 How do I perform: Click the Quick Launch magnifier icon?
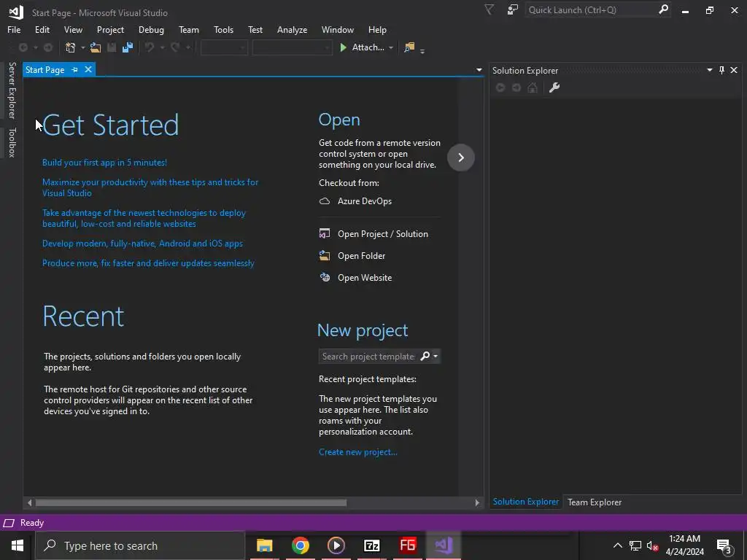coord(663,9)
